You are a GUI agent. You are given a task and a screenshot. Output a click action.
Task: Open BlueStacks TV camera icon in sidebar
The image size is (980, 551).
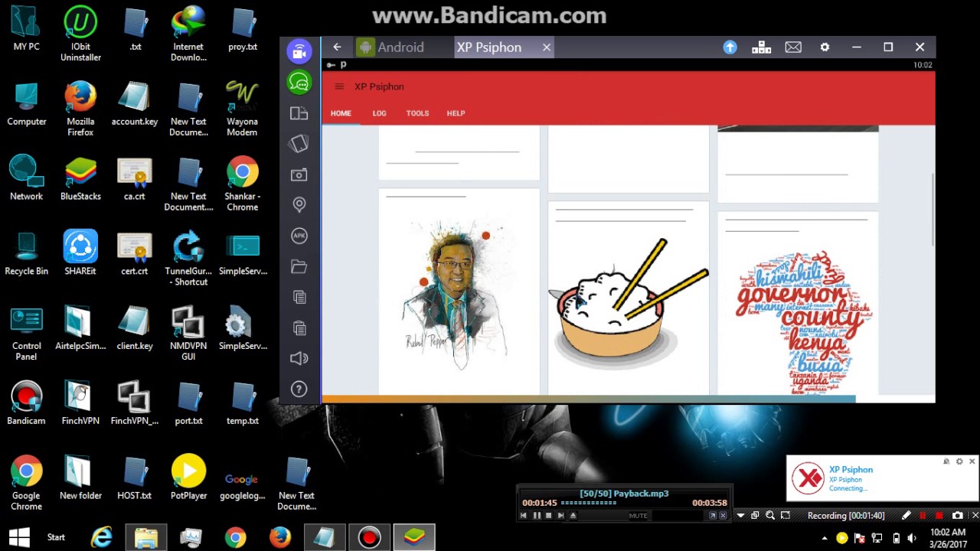[299, 51]
